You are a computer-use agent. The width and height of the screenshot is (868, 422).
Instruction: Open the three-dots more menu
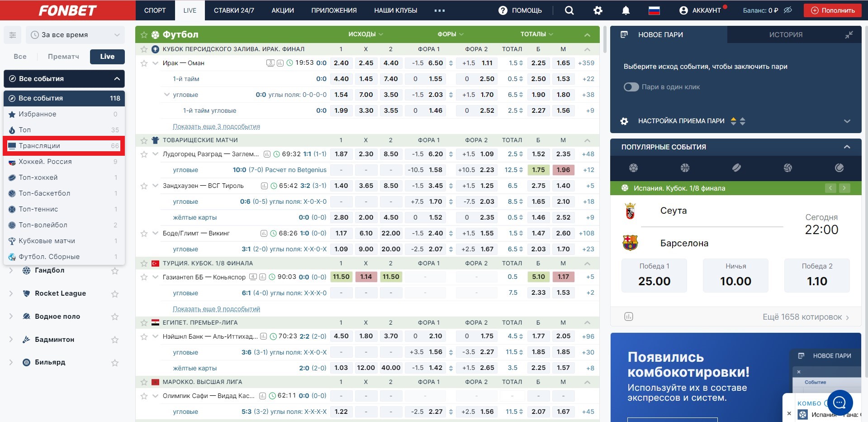[x=439, y=10]
